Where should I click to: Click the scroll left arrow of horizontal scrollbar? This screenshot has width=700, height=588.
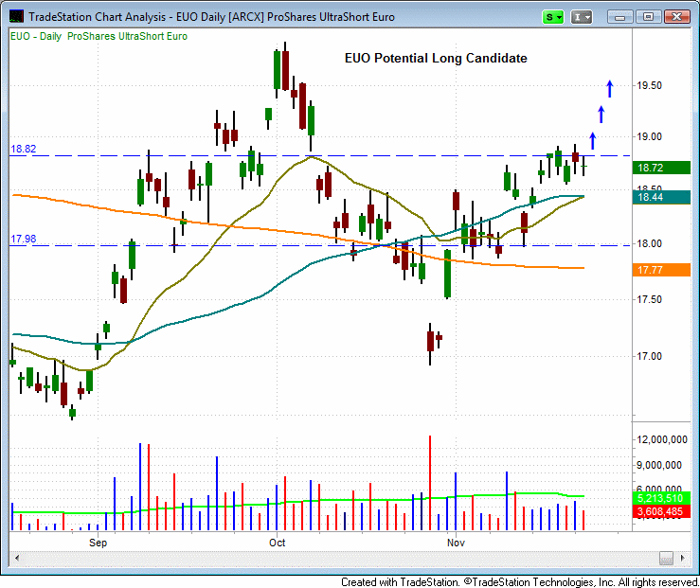pos(17,558)
